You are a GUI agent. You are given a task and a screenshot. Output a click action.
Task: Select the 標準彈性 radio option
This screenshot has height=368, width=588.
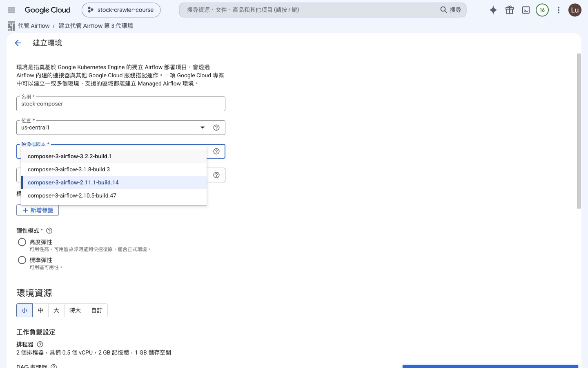coord(22,260)
